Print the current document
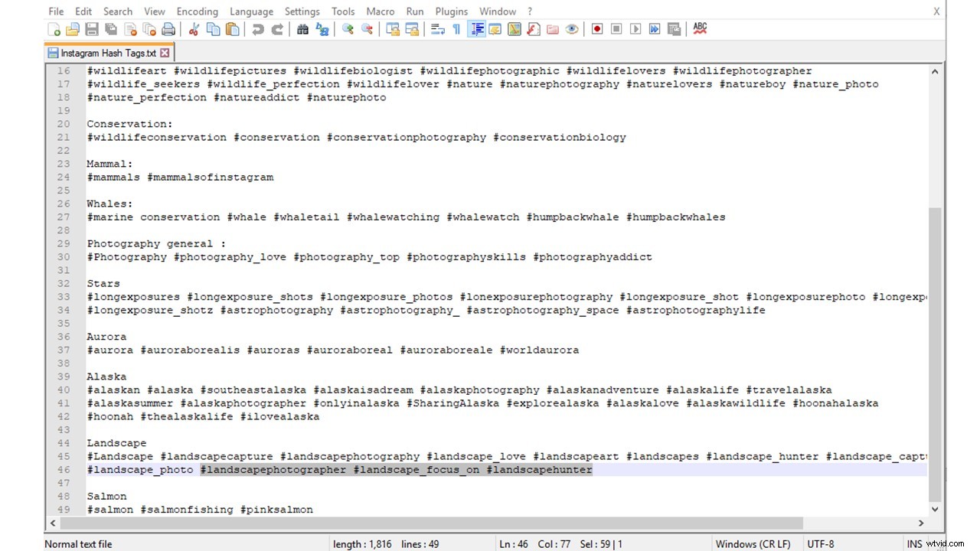Screen dimensions: 980x551 (x=168, y=30)
